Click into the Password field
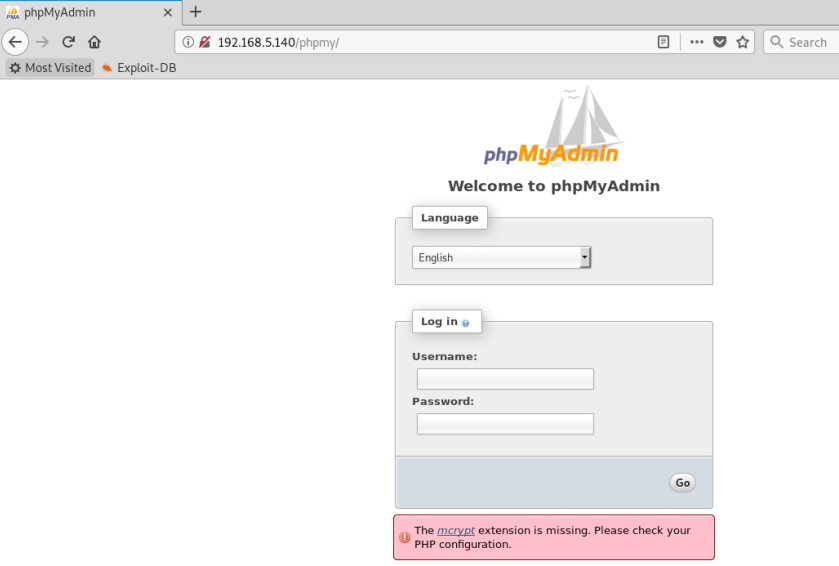 [505, 424]
